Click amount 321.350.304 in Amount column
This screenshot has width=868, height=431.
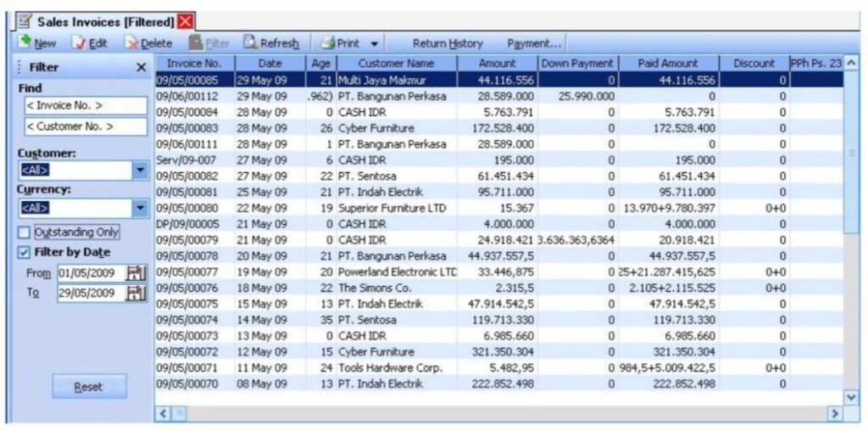click(x=503, y=352)
